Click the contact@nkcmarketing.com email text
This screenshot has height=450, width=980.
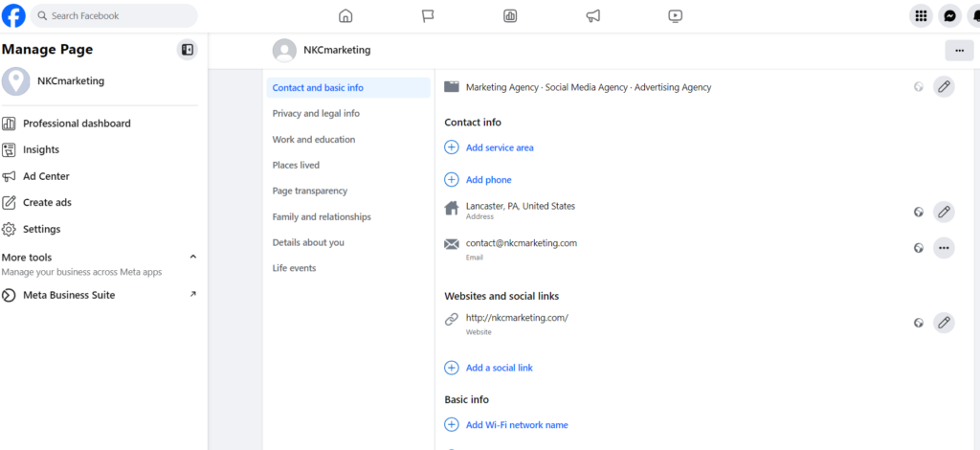tap(522, 243)
